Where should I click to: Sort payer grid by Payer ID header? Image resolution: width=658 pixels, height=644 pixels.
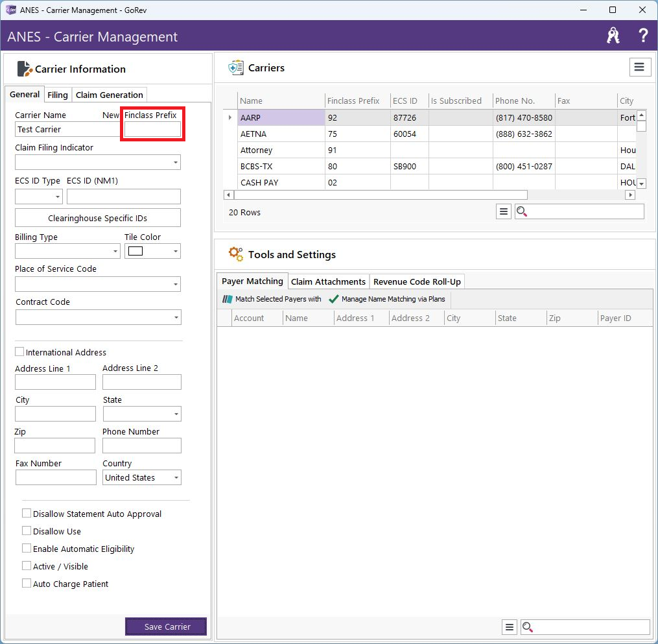click(x=625, y=318)
